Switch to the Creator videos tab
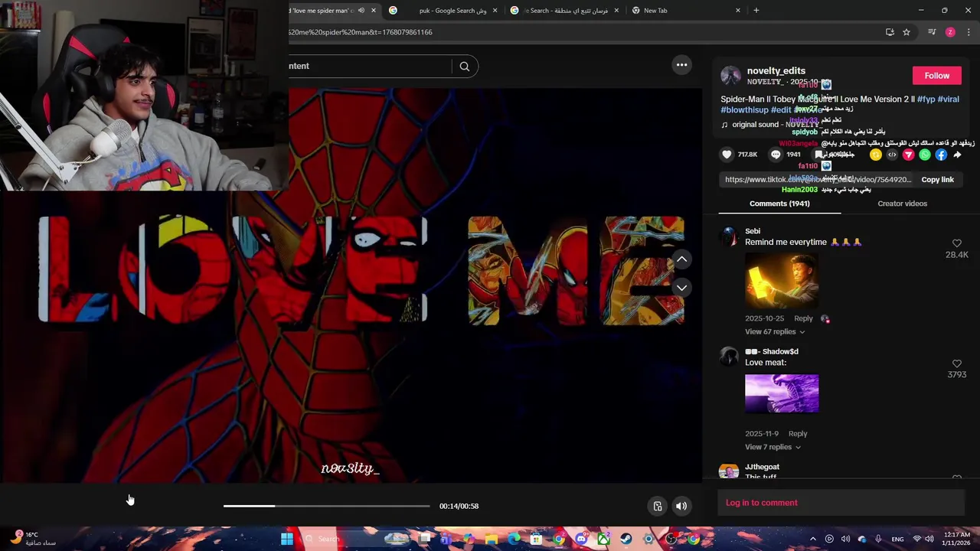The width and height of the screenshot is (980, 551). (x=902, y=204)
